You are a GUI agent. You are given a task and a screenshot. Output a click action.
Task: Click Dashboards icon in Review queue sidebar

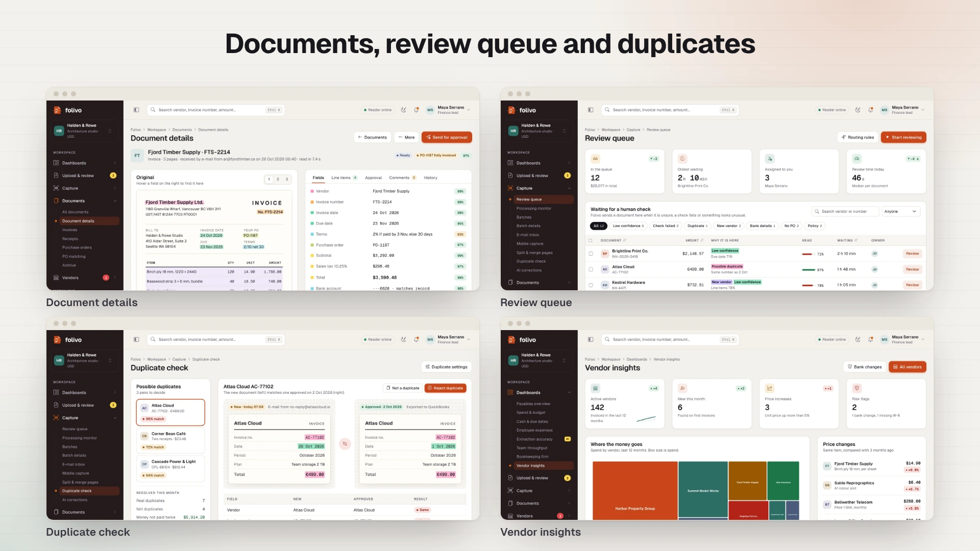[x=510, y=163]
